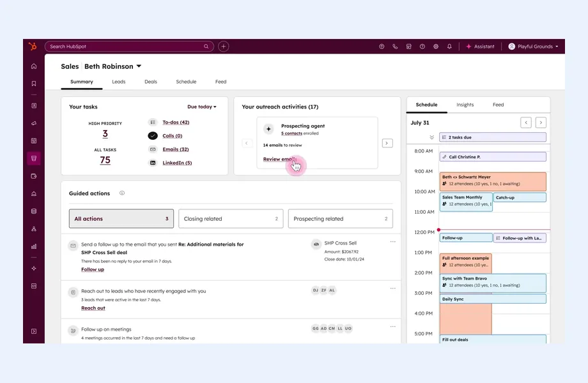Image resolution: width=588 pixels, height=383 pixels.
Task: Open the 2 tasks due bar
Action: click(x=493, y=137)
